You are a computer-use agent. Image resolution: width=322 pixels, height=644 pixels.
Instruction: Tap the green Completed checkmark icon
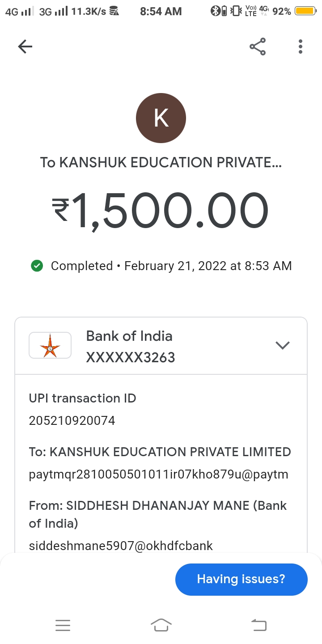37,266
